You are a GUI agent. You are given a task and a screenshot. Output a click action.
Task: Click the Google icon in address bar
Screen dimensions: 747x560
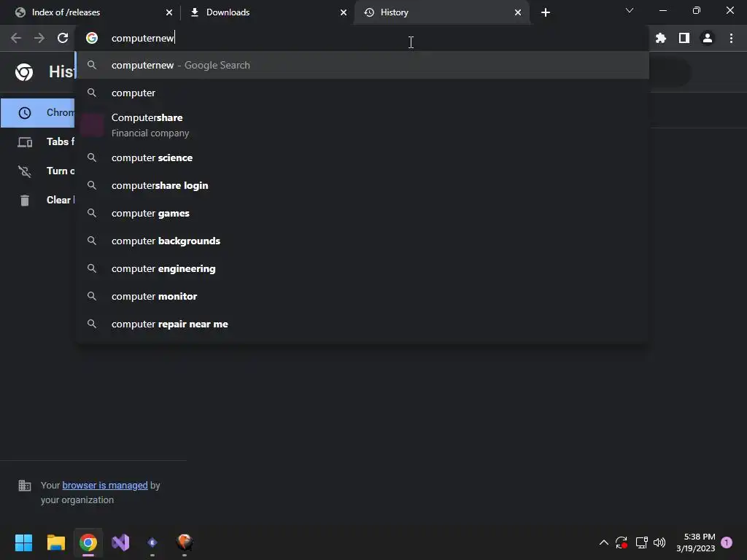click(x=92, y=38)
